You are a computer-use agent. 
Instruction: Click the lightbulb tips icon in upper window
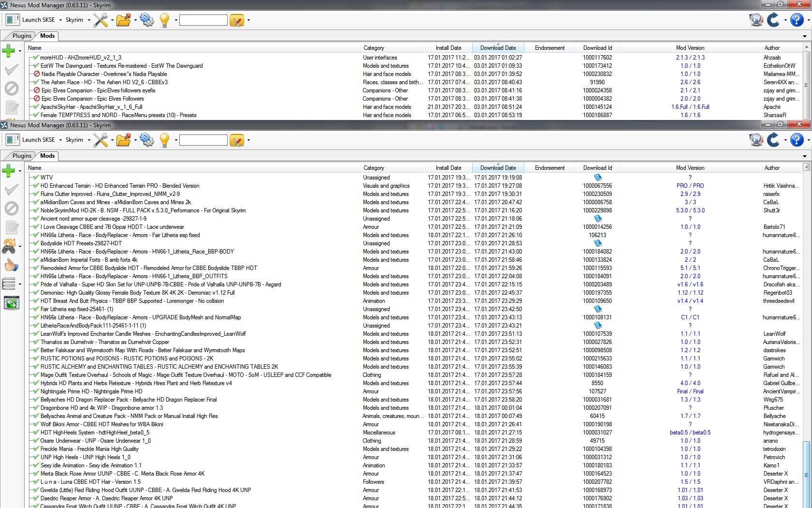pos(164,20)
